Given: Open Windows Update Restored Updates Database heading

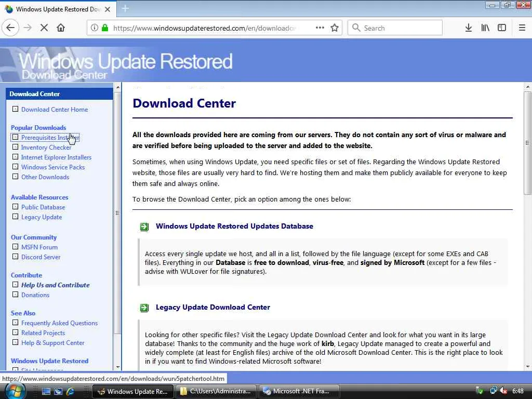Looking at the screenshot, I should (x=234, y=227).
